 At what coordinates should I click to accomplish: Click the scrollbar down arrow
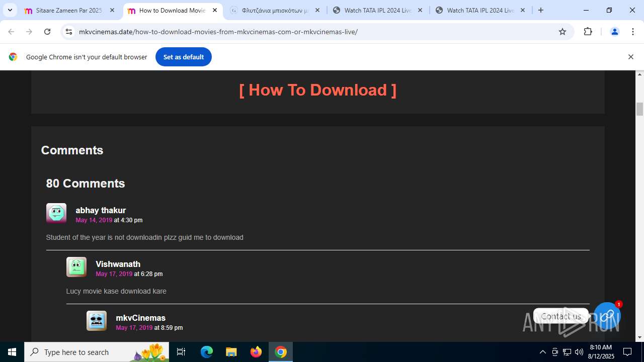(640, 337)
